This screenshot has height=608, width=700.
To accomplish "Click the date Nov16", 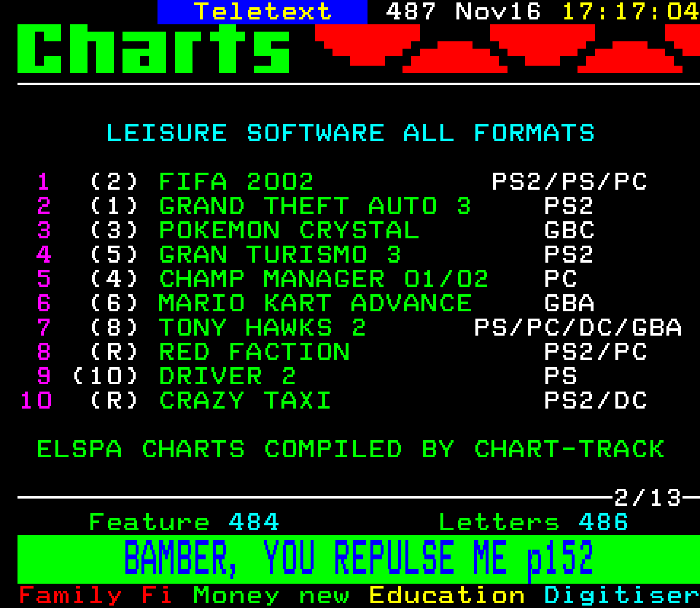I will (498, 12).
